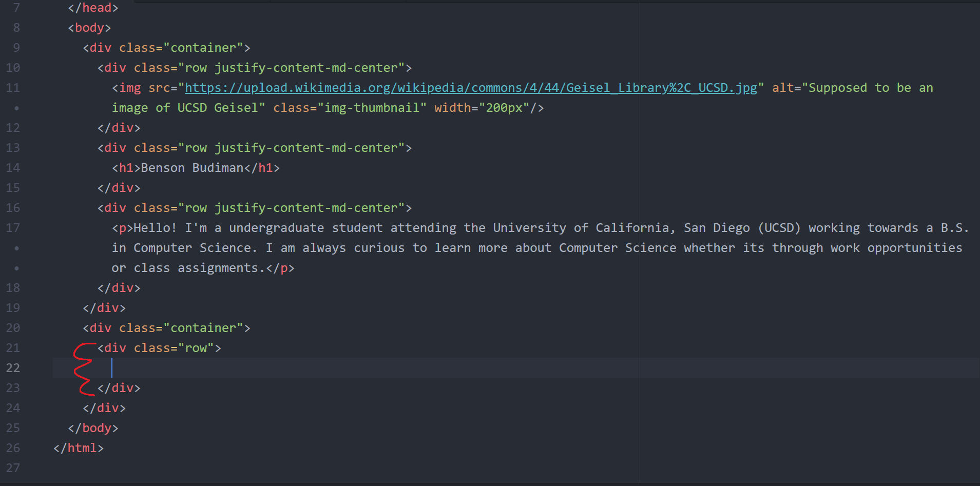Image resolution: width=980 pixels, height=486 pixels.
Task: Click the word "opportunities" in the paragraph
Action: [915, 248]
